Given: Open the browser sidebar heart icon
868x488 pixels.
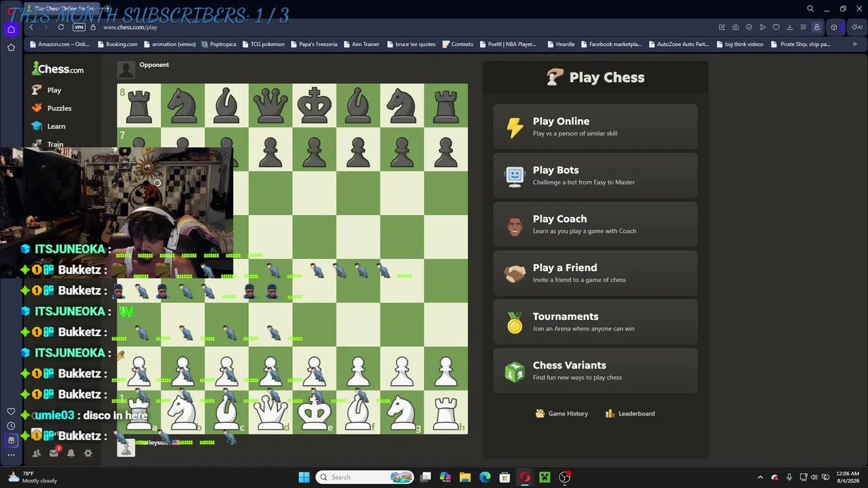Looking at the screenshot, I should pyautogui.click(x=11, y=411).
